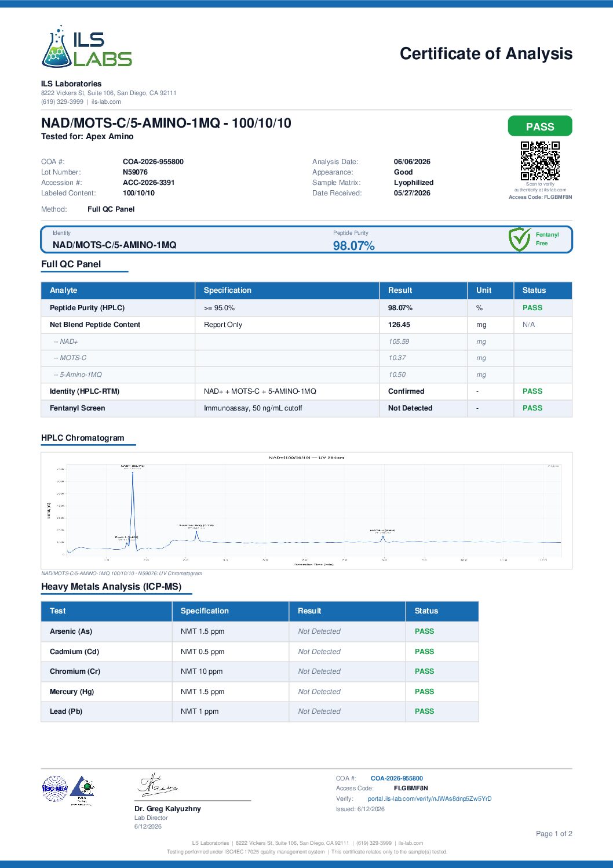This screenshot has width=613, height=868.
Task: Click the COA-2026-955800 link in footer
Action: coord(397,778)
